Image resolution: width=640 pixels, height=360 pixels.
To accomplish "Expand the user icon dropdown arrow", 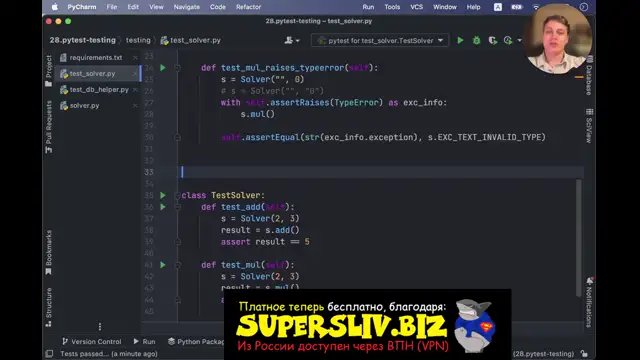I will pyautogui.click(x=298, y=40).
